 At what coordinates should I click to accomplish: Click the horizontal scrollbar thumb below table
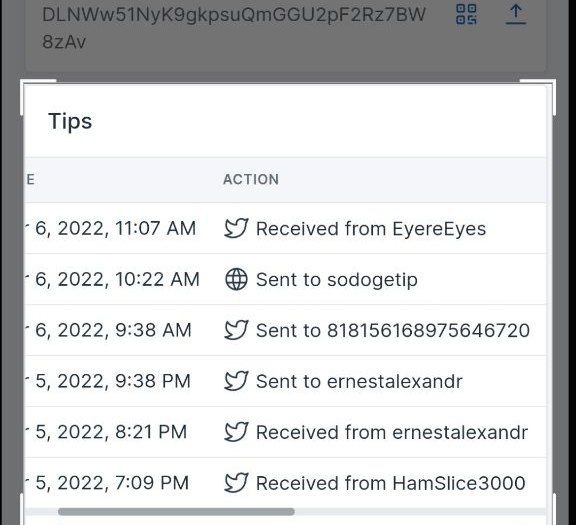tap(176, 511)
